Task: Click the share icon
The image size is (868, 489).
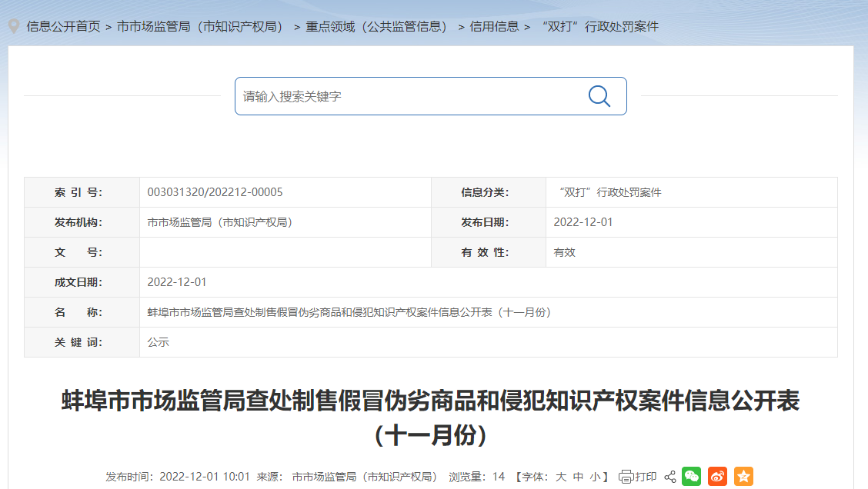Action: (669, 477)
